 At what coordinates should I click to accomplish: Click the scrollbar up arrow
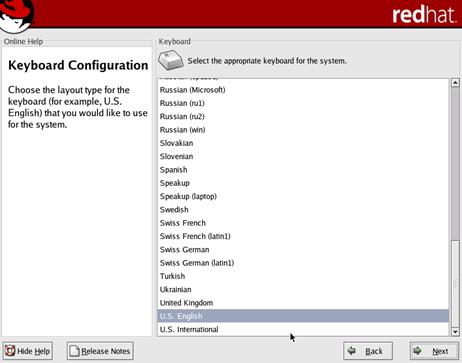[x=455, y=83]
